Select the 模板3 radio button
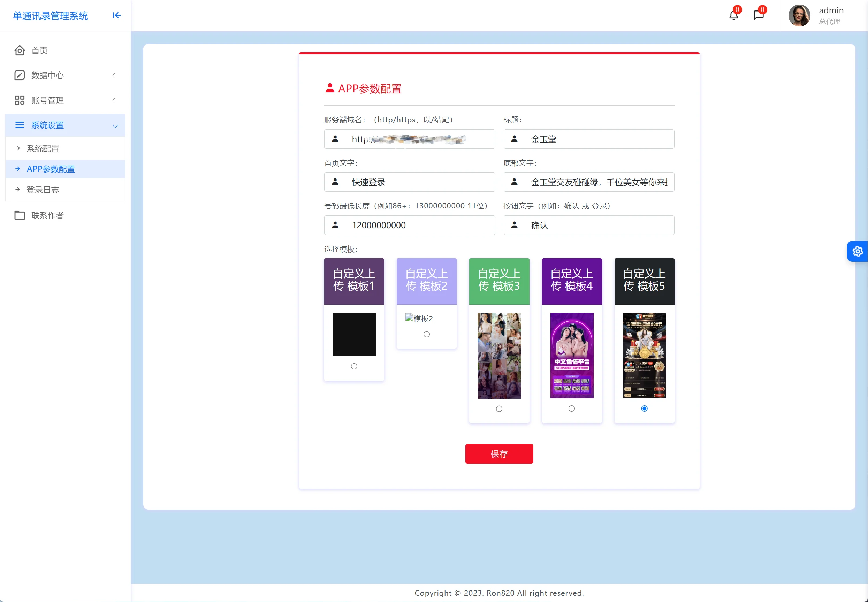 (x=499, y=409)
